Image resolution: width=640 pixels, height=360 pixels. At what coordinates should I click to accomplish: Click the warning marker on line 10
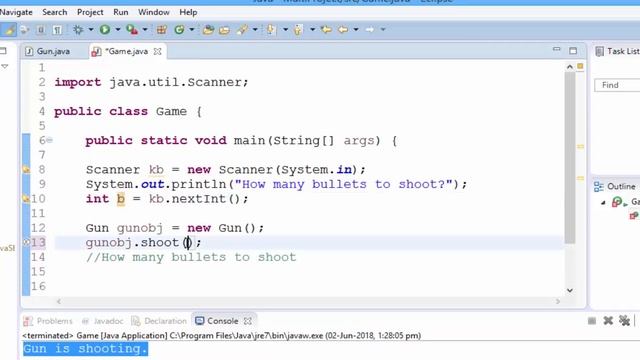tap(26, 199)
